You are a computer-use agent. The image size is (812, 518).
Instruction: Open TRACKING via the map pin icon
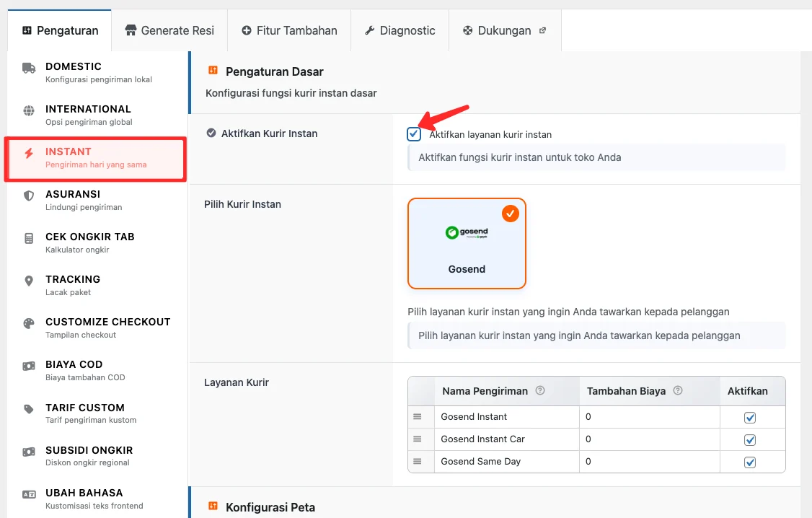(28, 279)
